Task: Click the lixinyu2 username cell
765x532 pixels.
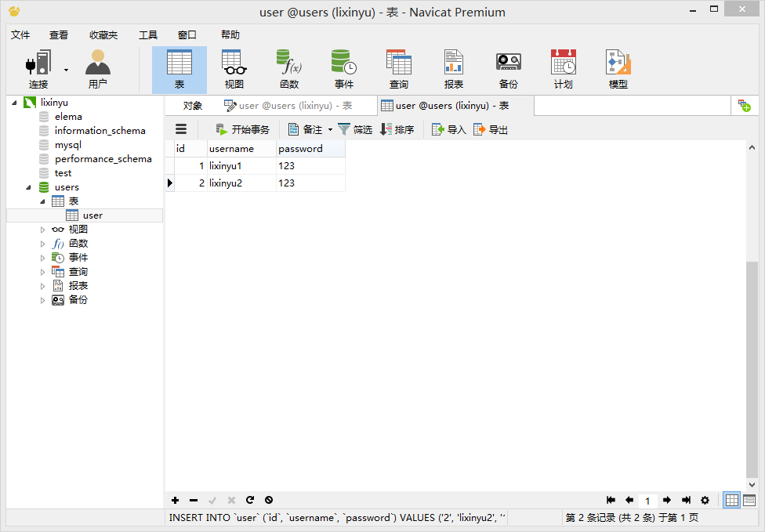Action: click(241, 183)
